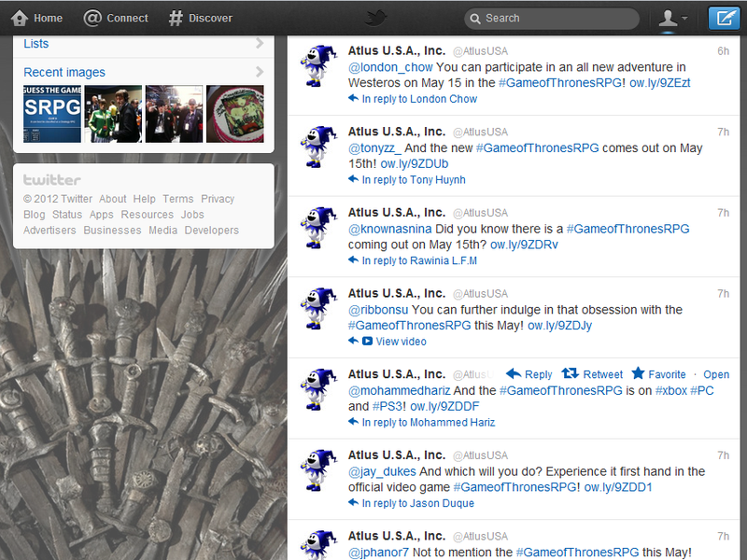Open the @tonyzz_ mention link

click(x=375, y=148)
